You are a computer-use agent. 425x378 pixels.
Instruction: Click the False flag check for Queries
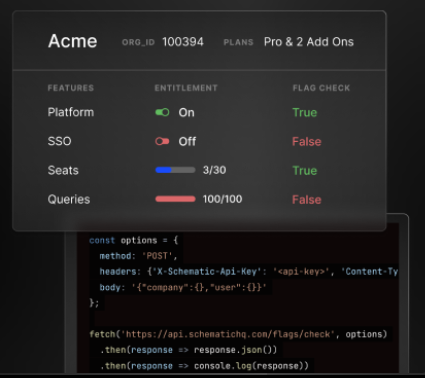[307, 200]
